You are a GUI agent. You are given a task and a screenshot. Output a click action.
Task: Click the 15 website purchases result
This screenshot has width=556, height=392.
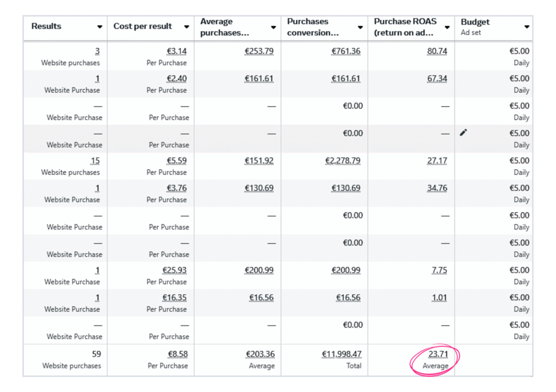pos(95,161)
